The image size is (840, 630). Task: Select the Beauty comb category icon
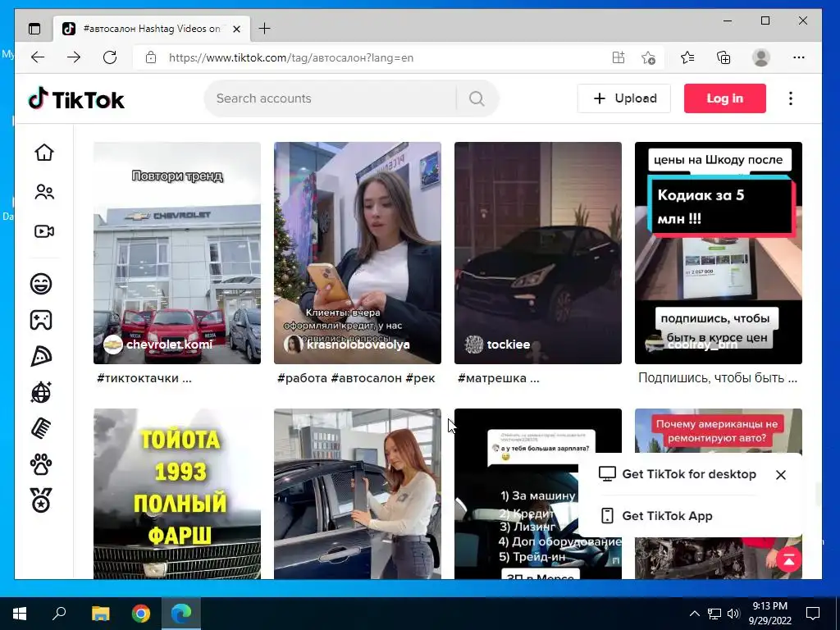point(41,428)
